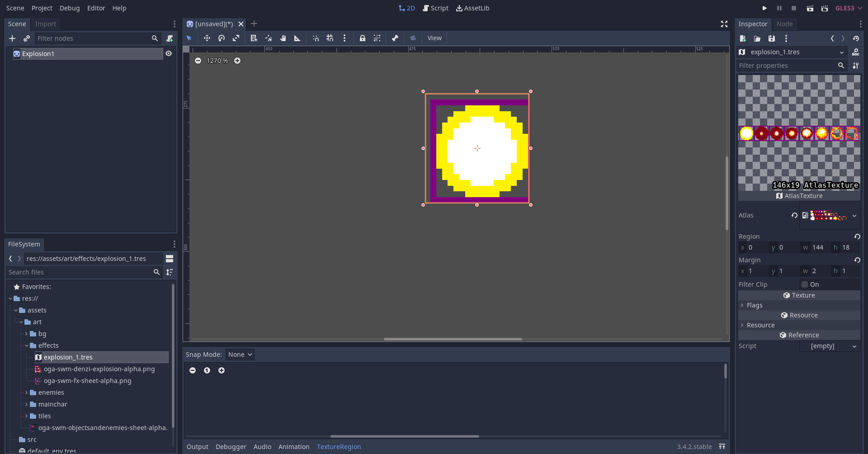Choose the Pan Mode hand tool

283,38
